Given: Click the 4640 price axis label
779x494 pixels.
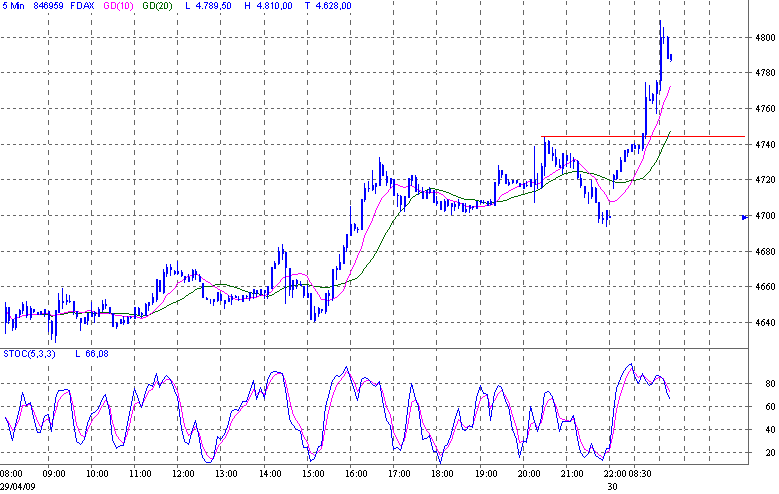Looking at the screenshot, I should coord(765,323).
